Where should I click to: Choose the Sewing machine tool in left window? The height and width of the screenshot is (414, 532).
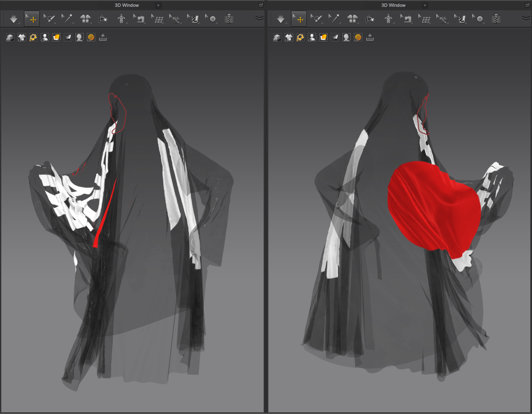[139, 19]
